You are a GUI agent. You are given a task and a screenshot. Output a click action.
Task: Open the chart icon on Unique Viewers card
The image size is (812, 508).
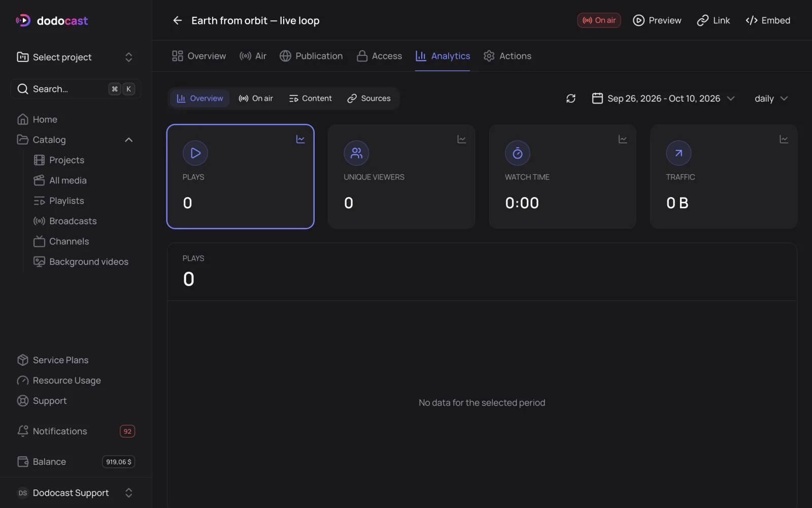[x=461, y=139]
